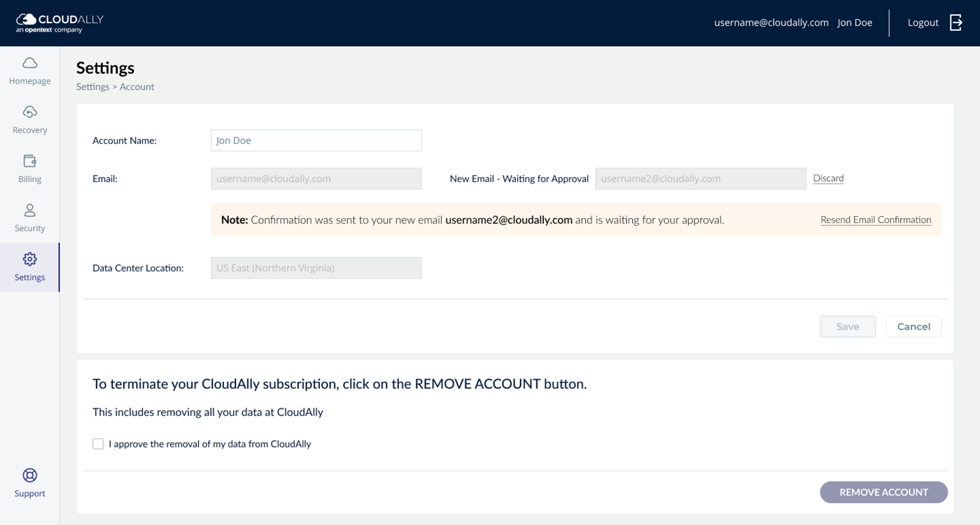Screen dimensions: 980x525
Task: Click the Email field with username@cloudally.com
Action: [x=316, y=179]
